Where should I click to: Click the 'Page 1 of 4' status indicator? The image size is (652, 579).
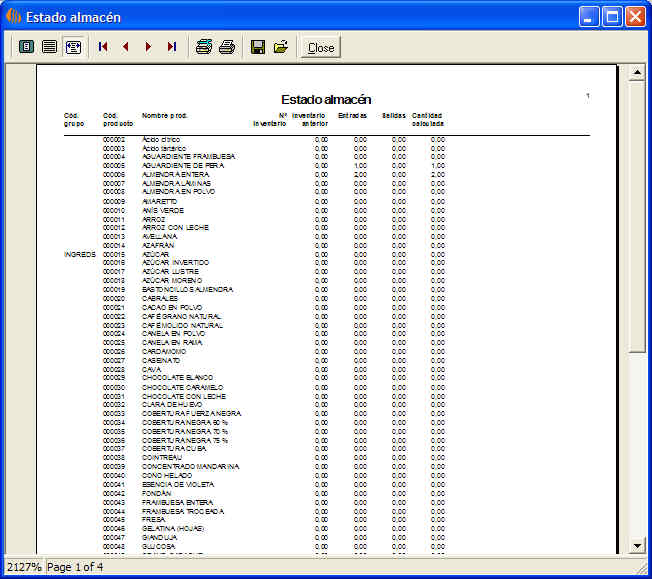tap(75, 567)
